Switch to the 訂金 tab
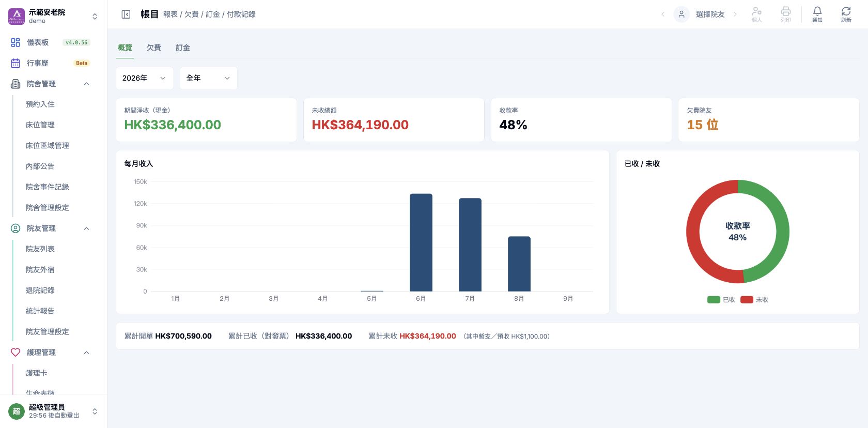The image size is (868, 428). click(183, 48)
